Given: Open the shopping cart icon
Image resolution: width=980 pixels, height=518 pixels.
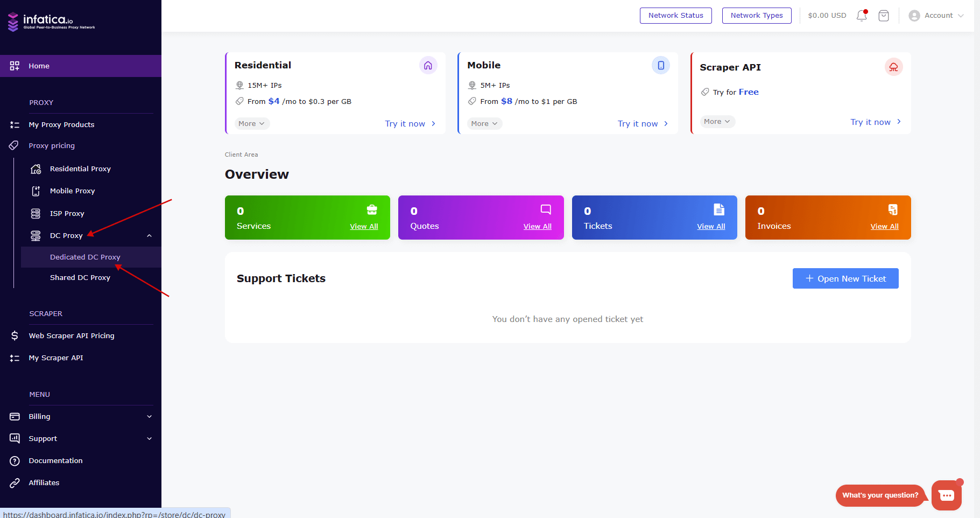Looking at the screenshot, I should point(884,16).
